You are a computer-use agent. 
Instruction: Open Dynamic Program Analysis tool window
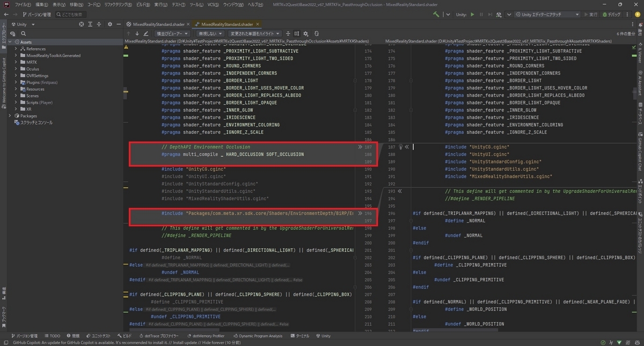point(257,336)
